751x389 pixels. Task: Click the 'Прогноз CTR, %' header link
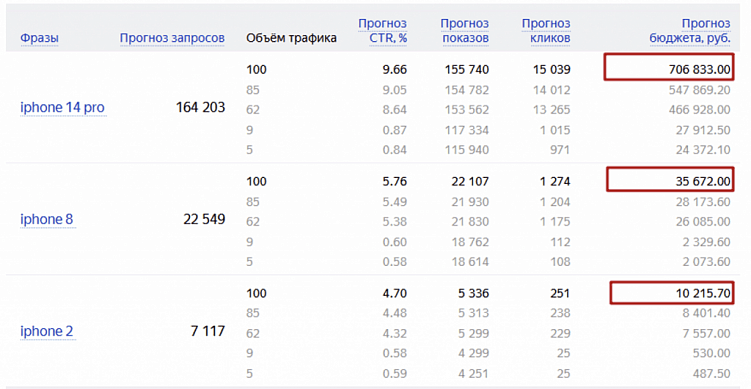[x=383, y=30]
